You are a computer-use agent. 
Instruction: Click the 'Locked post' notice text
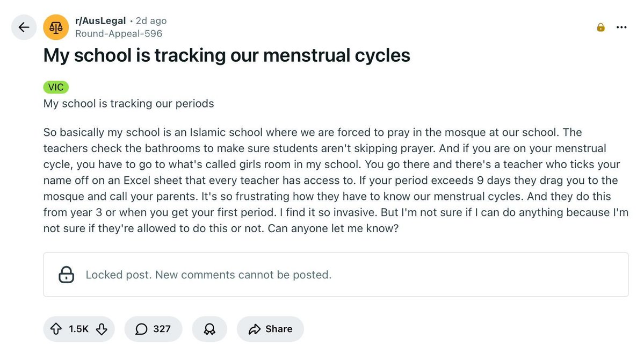208,275
